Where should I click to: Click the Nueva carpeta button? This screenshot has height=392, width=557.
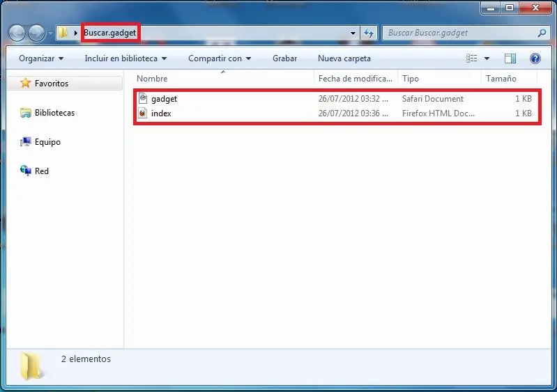(344, 58)
